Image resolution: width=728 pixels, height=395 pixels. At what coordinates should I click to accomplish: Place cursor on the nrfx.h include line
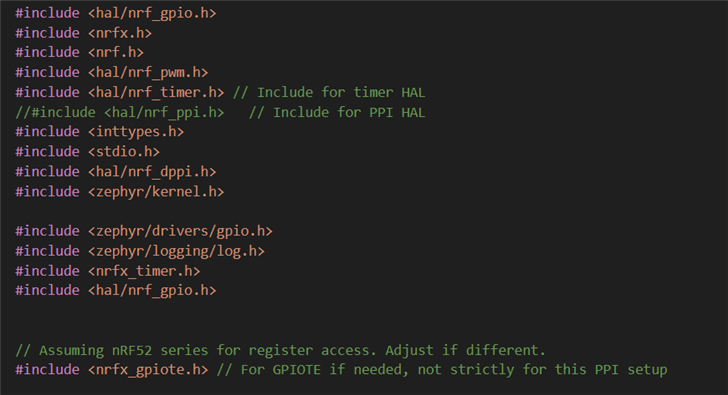pyautogui.click(x=84, y=33)
